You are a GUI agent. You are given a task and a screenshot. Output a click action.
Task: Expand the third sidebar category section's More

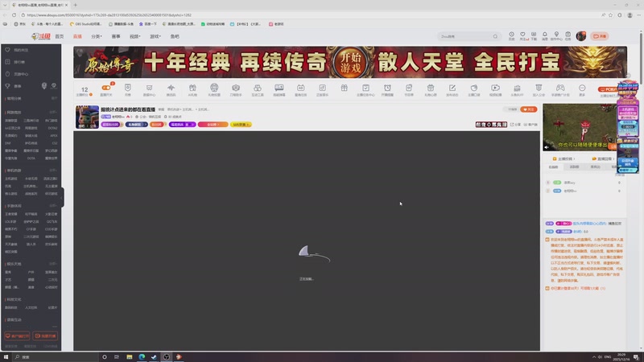(53, 206)
